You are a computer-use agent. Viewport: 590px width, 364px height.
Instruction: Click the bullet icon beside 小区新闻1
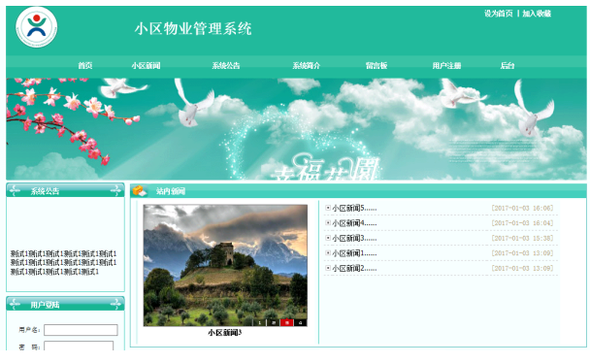[328, 253]
